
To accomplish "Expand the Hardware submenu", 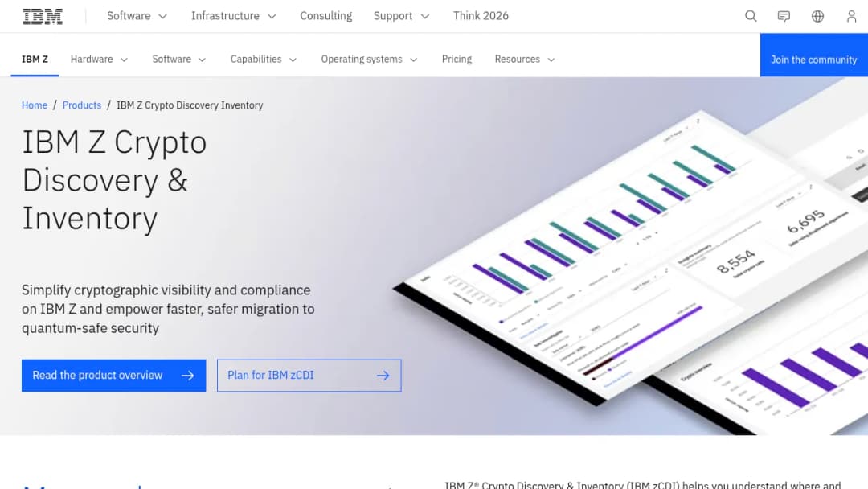I will (x=99, y=60).
